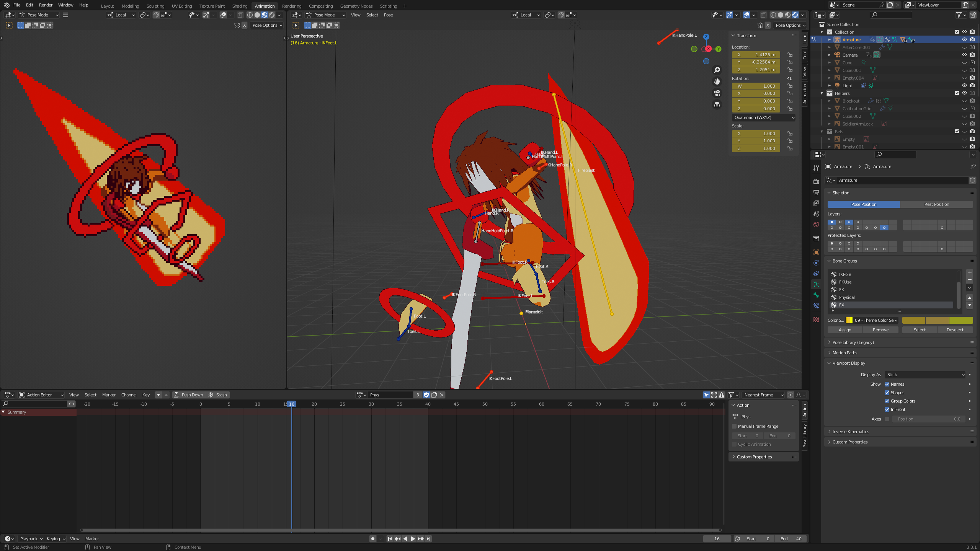Jump to the first frame endpoint
Screen dimensions: 980x551
pyautogui.click(x=390, y=539)
